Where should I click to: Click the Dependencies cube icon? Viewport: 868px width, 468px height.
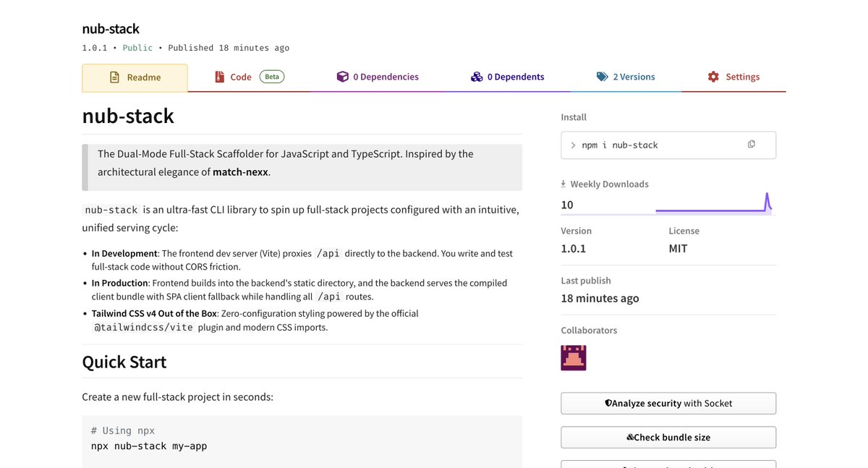[342, 77]
